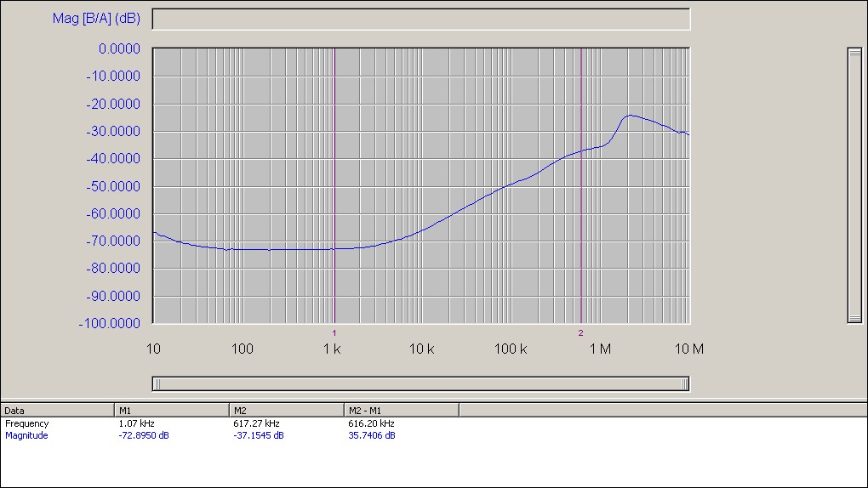Image resolution: width=868 pixels, height=488 pixels.
Task: Click the 10 x-axis label
Action: click(x=153, y=349)
